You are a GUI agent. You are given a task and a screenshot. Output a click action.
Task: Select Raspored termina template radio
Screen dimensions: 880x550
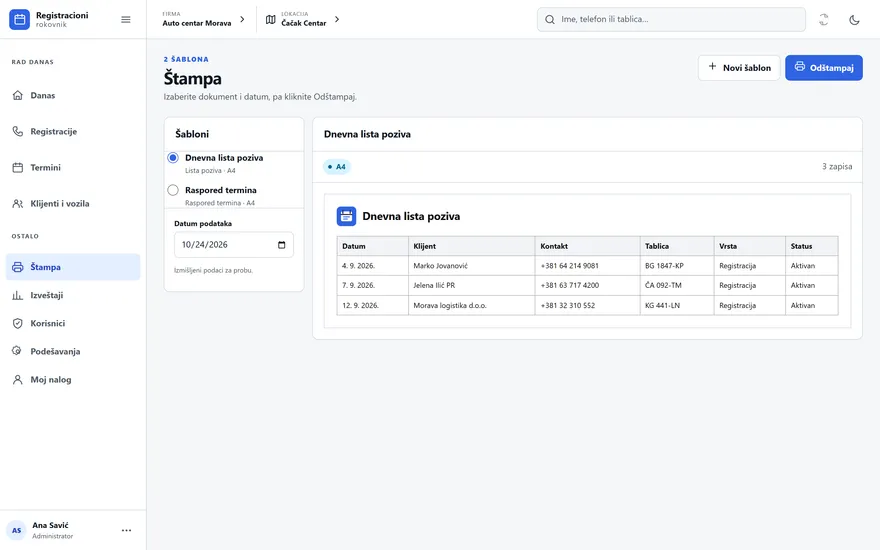[173, 190]
